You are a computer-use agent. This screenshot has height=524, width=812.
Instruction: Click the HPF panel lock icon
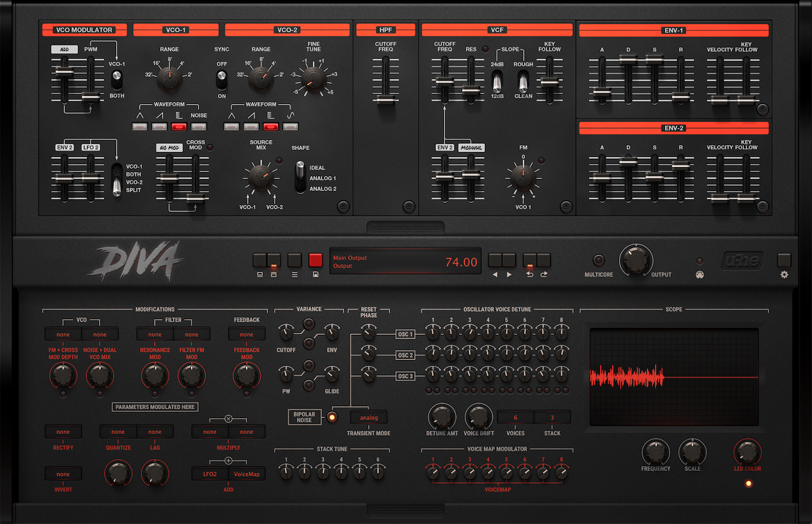(x=409, y=206)
